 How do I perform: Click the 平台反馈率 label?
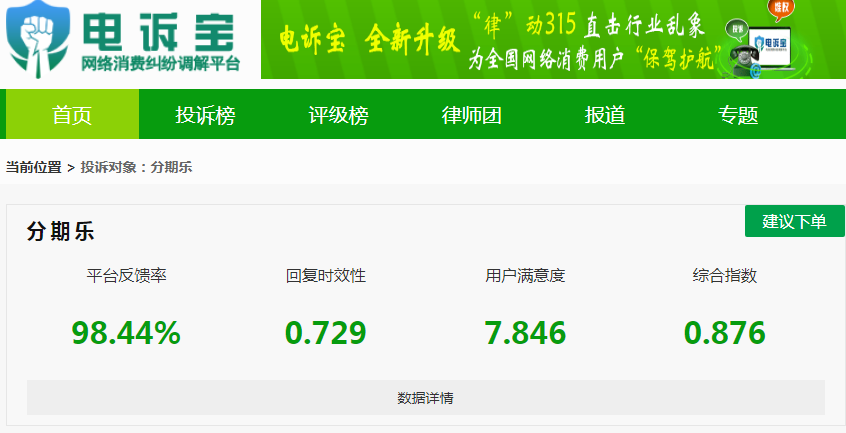126,276
